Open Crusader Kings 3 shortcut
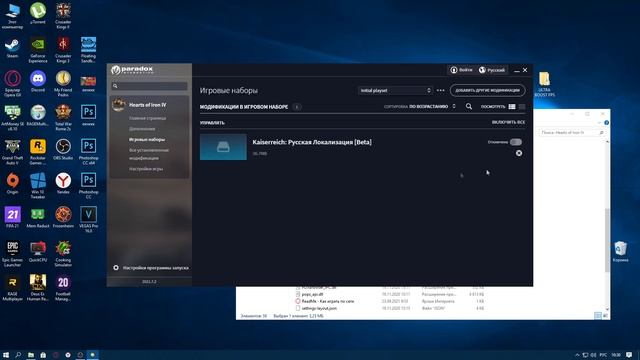Viewport: 640px width, 360px height. click(63, 50)
